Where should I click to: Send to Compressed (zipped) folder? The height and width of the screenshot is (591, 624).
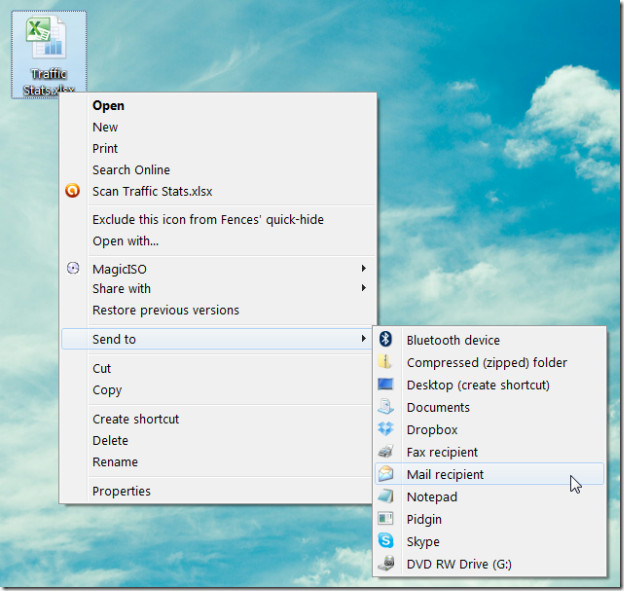click(x=487, y=363)
